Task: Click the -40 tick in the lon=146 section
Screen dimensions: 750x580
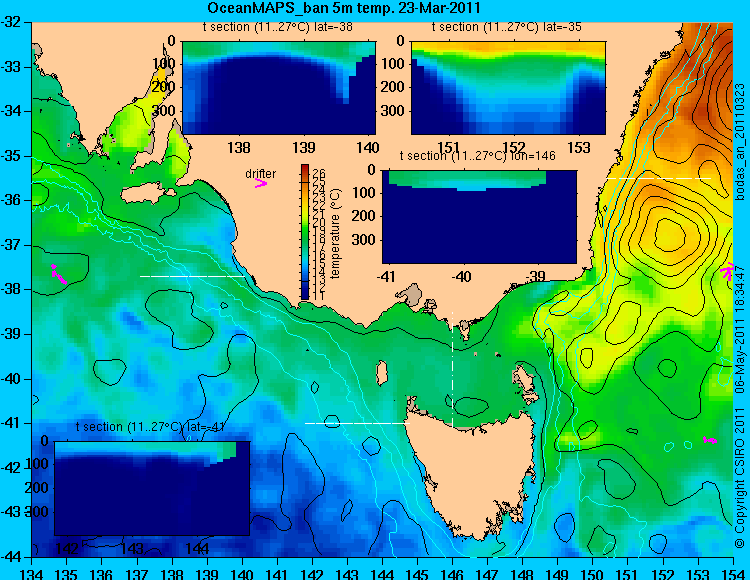Action: pyautogui.click(x=462, y=276)
